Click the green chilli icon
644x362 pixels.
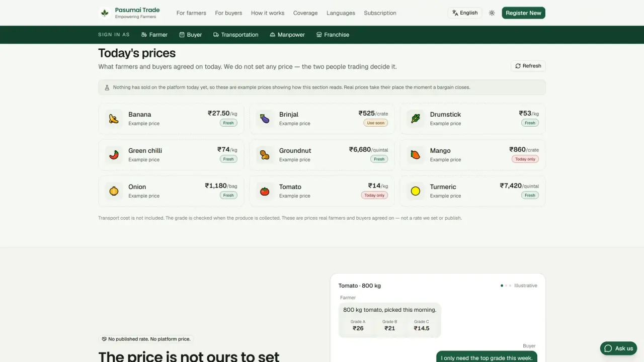114,155
